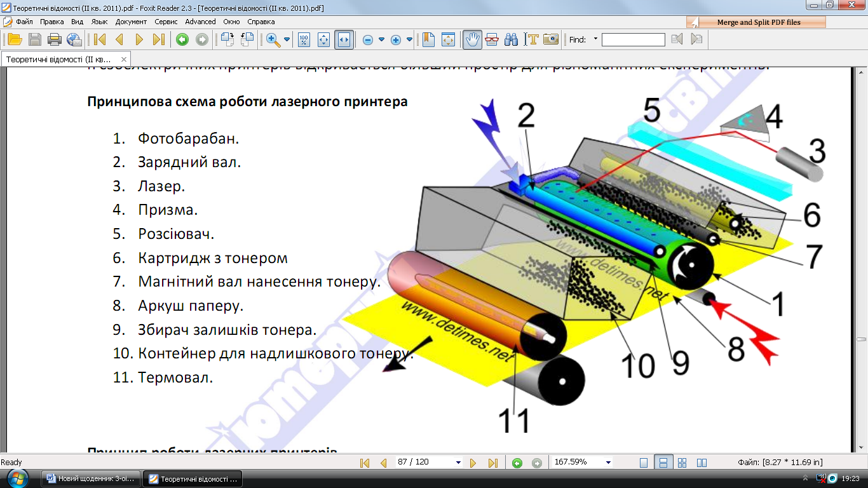Open the Окно menu
Screen dimensions: 868x488
231,22
